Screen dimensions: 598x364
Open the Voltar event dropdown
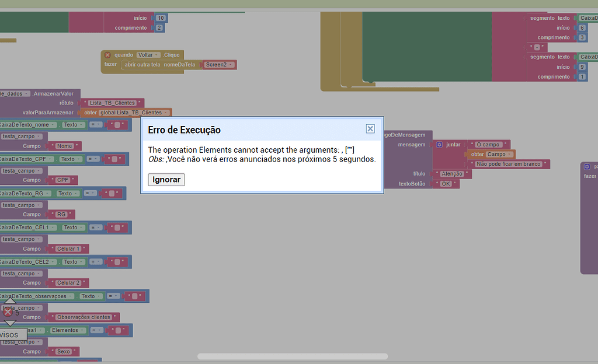[x=157, y=55]
